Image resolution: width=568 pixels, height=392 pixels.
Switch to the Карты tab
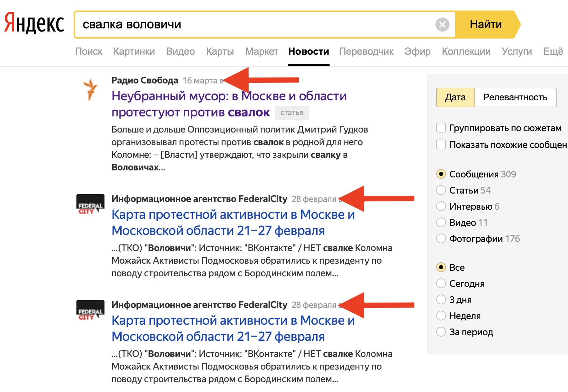[220, 52]
